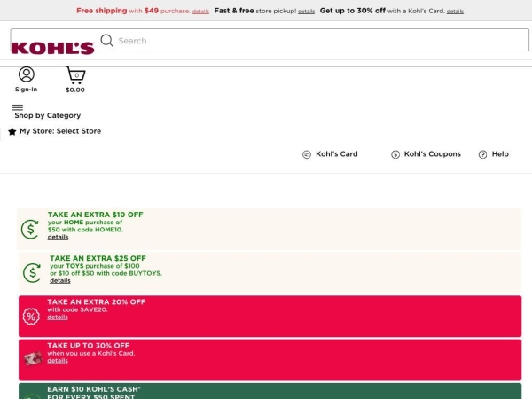Click the My Store star icon

click(x=12, y=131)
